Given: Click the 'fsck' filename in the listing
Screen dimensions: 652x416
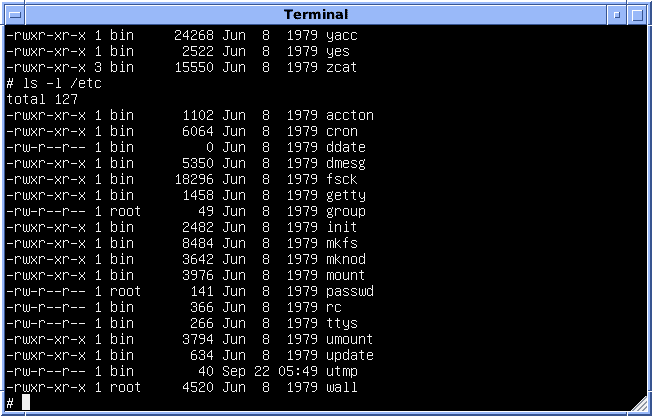Looking at the screenshot, I should pyautogui.click(x=342, y=179).
